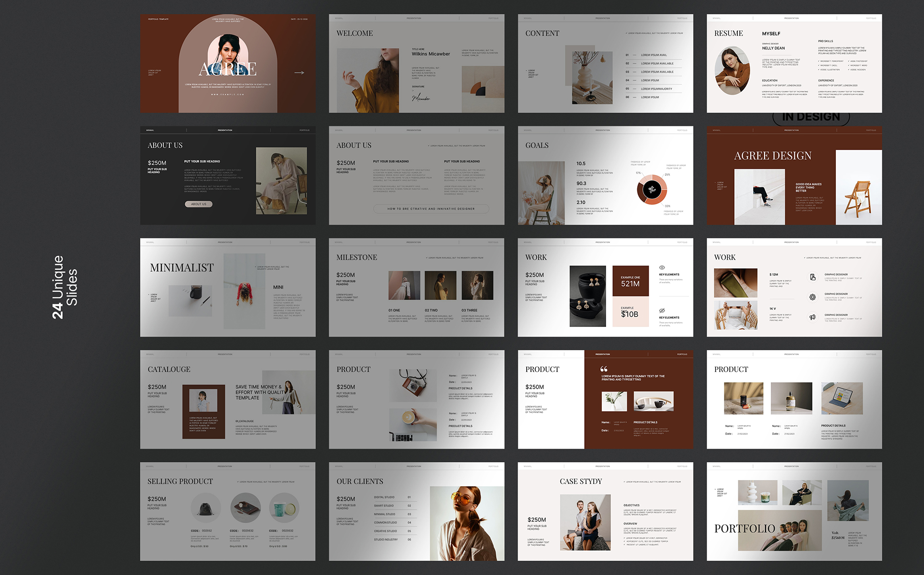The image size is (924, 575).
Task: Click the megaphone icon in WORK slide
Action: (x=812, y=317)
